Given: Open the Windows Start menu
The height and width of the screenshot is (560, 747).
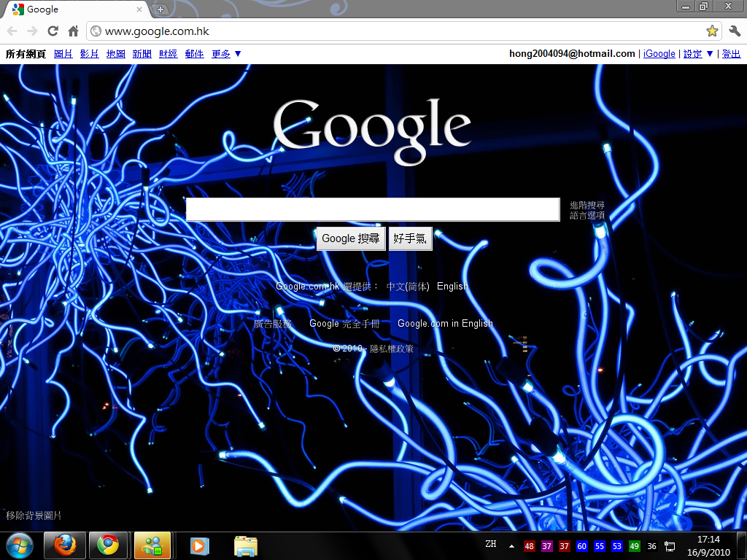Looking at the screenshot, I should 20,545.
